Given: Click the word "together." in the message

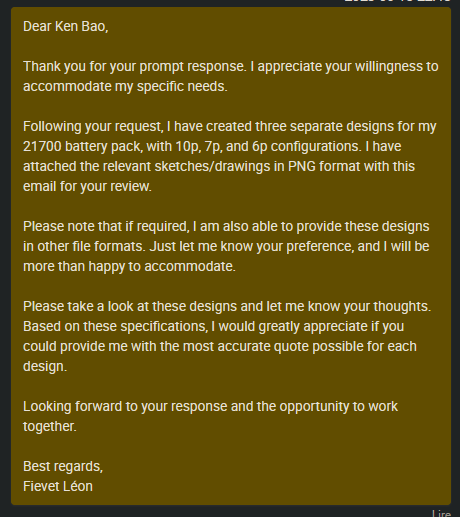Looking at the screenshot, I should point(50,427).
